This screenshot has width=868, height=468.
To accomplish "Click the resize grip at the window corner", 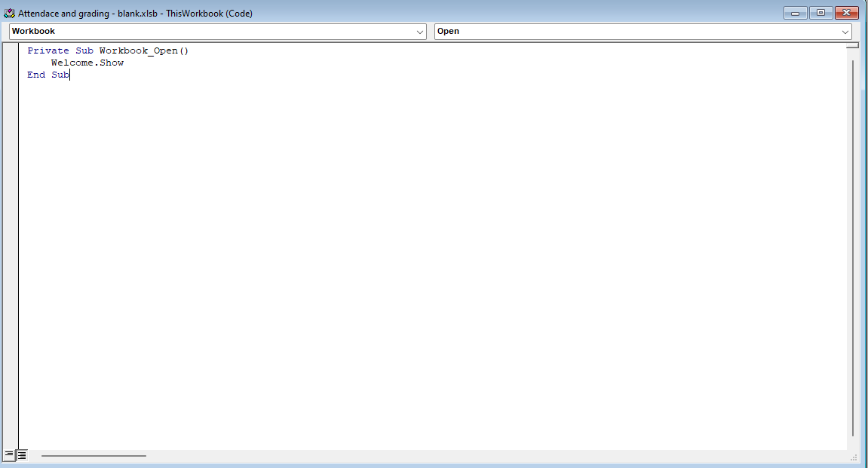I will (854, 457).
